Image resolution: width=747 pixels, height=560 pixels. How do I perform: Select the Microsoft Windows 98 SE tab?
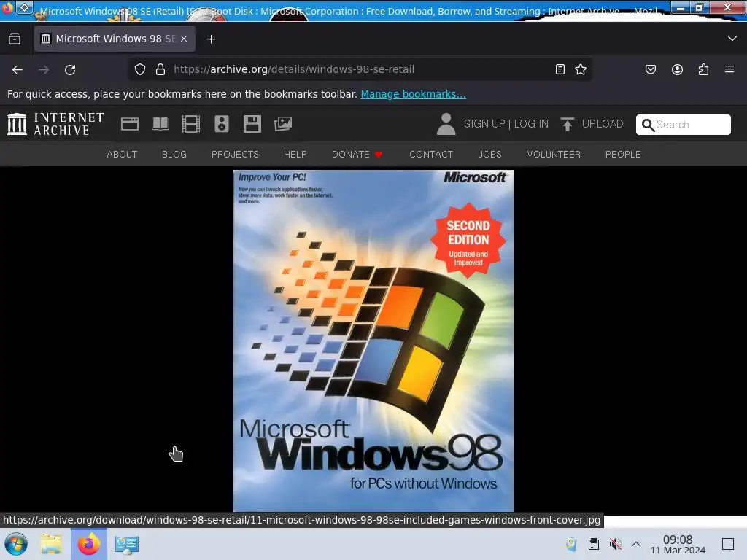(115, 39)
